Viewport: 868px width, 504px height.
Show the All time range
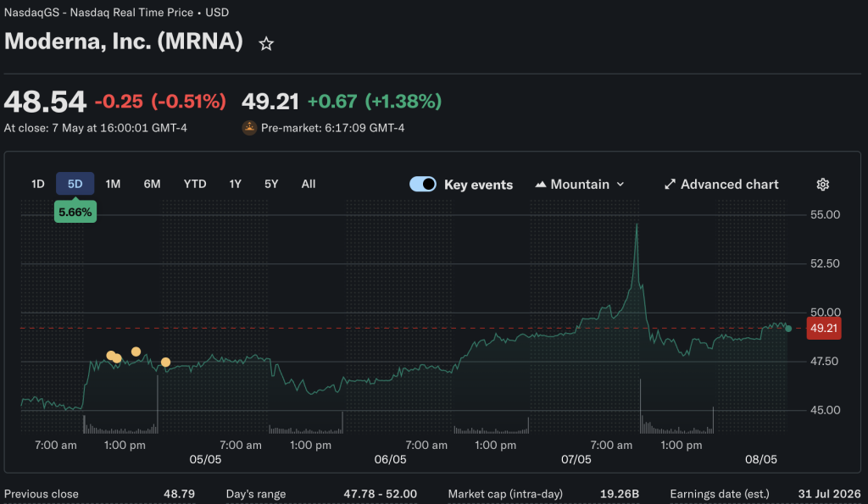tap(309, 184)
